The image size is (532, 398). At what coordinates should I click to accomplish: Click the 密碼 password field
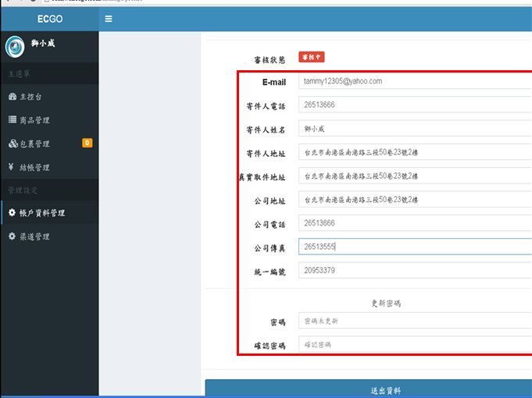414,321
